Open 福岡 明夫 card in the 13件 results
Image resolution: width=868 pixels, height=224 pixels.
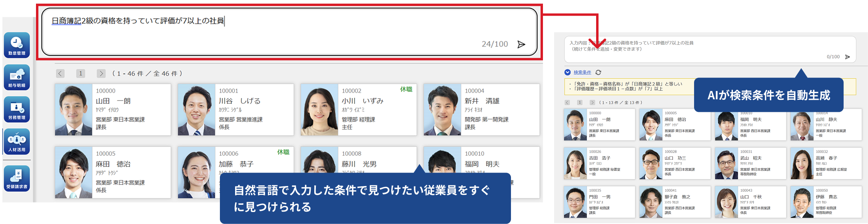(x=750, y=125)
